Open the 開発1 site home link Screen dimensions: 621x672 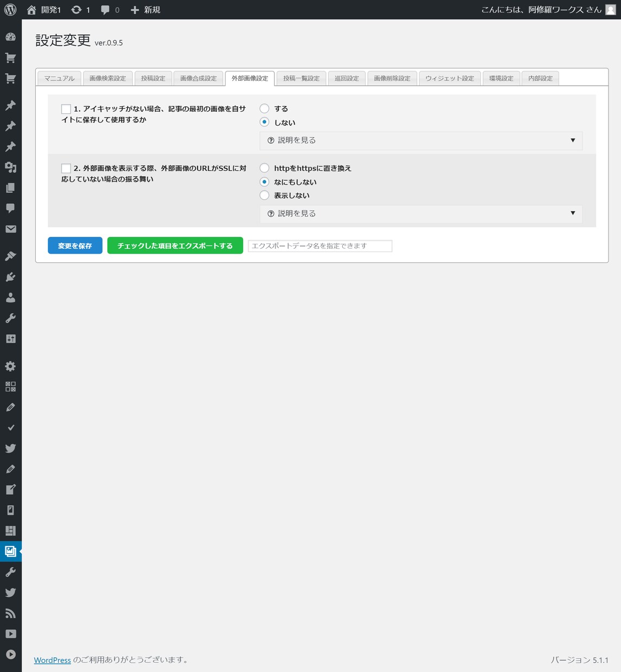pos(44,10)
